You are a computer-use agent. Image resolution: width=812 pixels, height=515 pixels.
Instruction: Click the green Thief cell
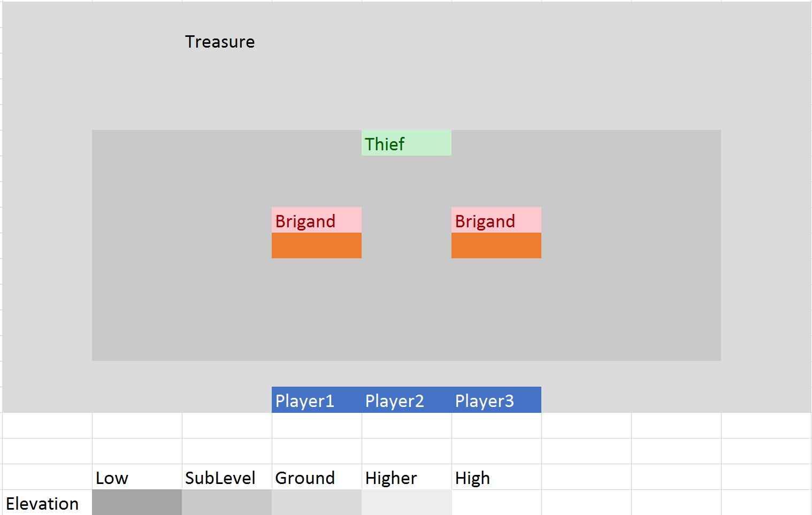(x=406, y=143)
